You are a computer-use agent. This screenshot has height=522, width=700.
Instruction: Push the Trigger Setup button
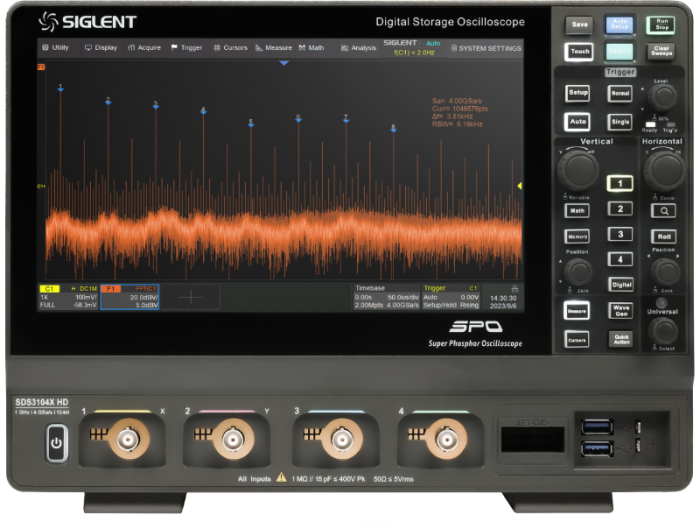tap(578, 93)
